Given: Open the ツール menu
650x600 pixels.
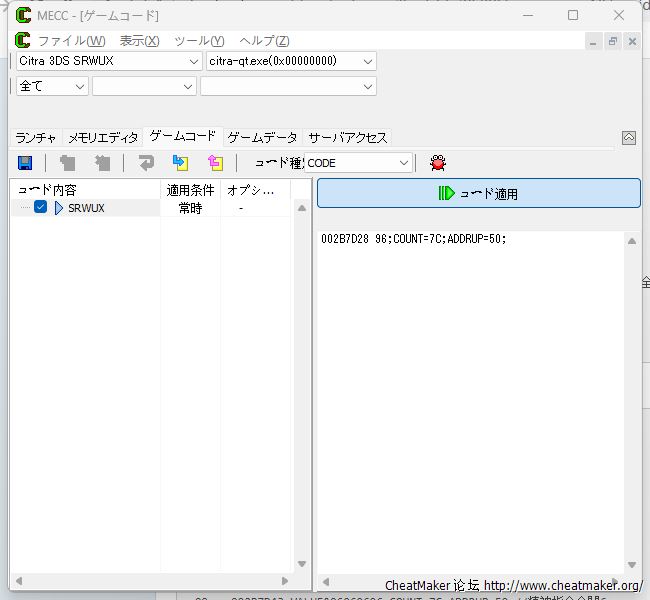Looking at the screenshot, I should point(198,41).
